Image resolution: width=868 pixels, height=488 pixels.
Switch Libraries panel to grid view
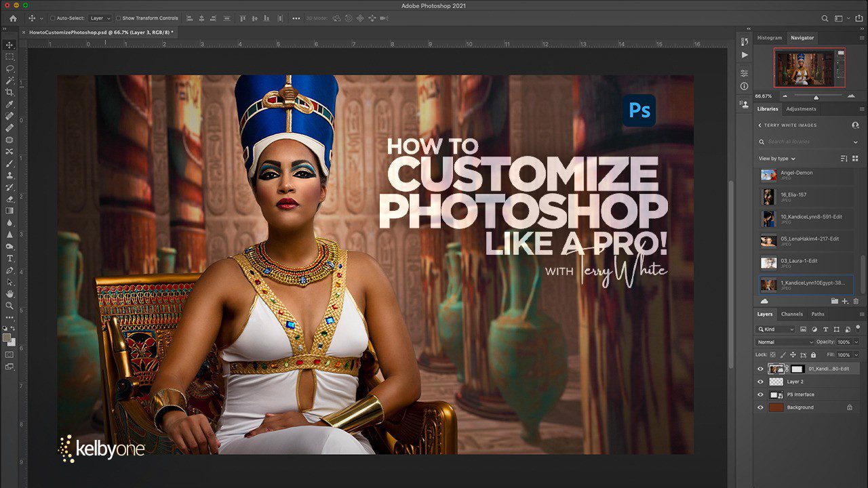click(x=855, y=159)
